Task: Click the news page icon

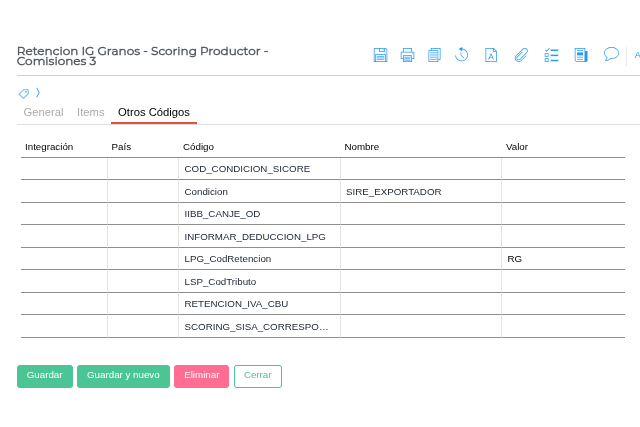Action: (581, 55)
